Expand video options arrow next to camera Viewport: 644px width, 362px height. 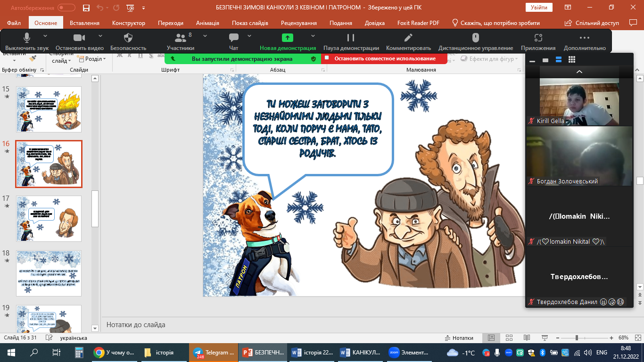point(100,36)
